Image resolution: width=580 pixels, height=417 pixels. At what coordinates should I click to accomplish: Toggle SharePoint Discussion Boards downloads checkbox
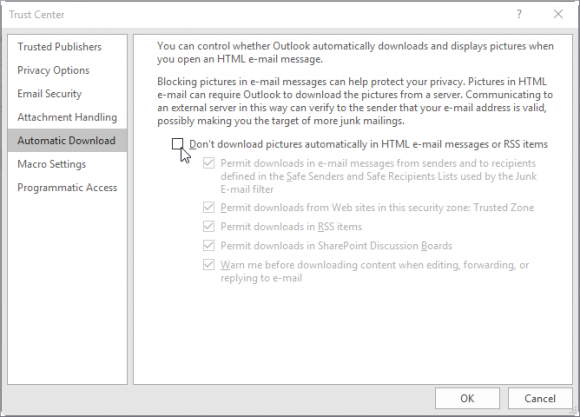tap(209, 245)
